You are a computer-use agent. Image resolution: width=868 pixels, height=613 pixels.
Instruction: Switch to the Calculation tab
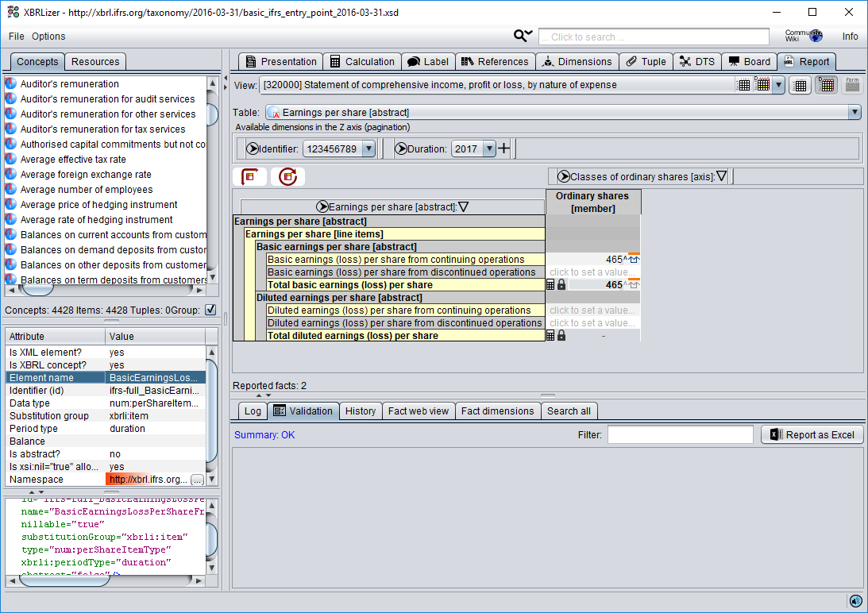click(x=362, y=62)
